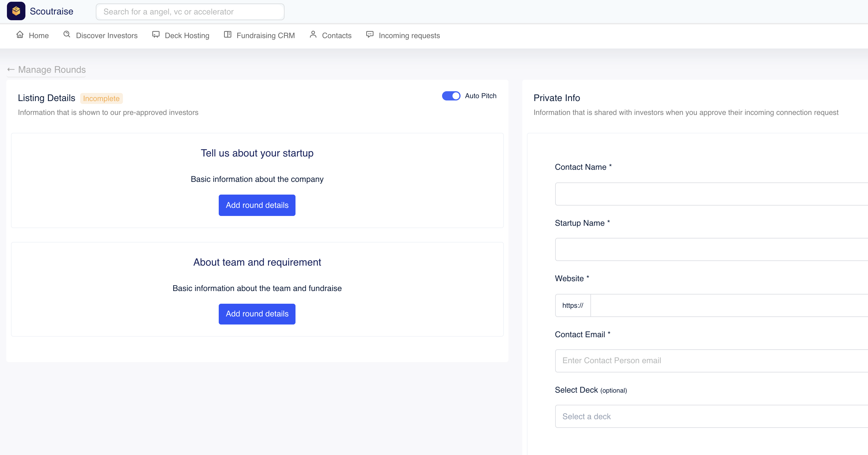Click the back arrow beside Manage Rounds

tap(11, 70)
